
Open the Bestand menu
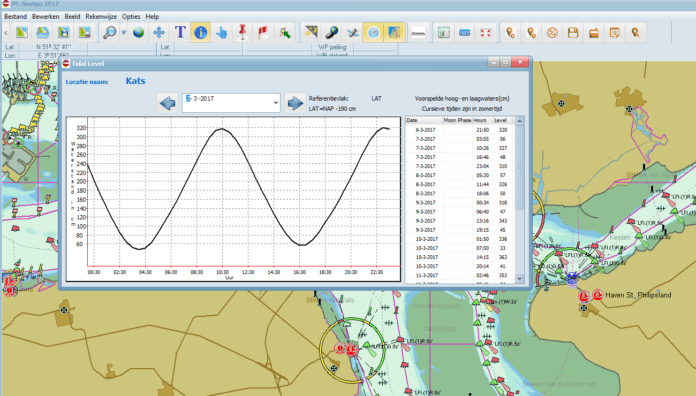(16, 16)
